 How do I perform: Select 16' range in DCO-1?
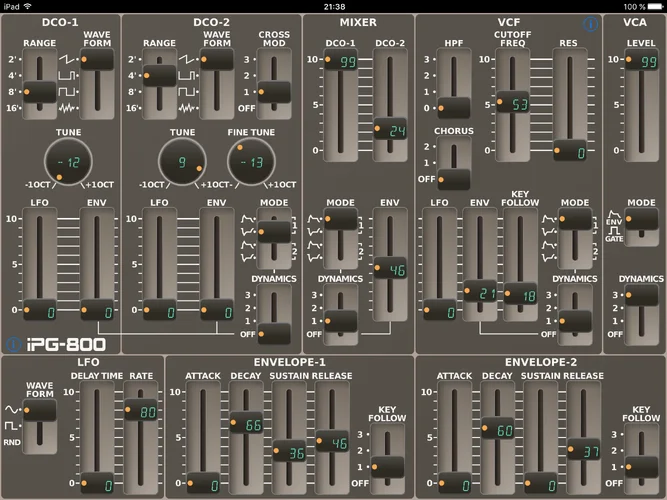13,107
